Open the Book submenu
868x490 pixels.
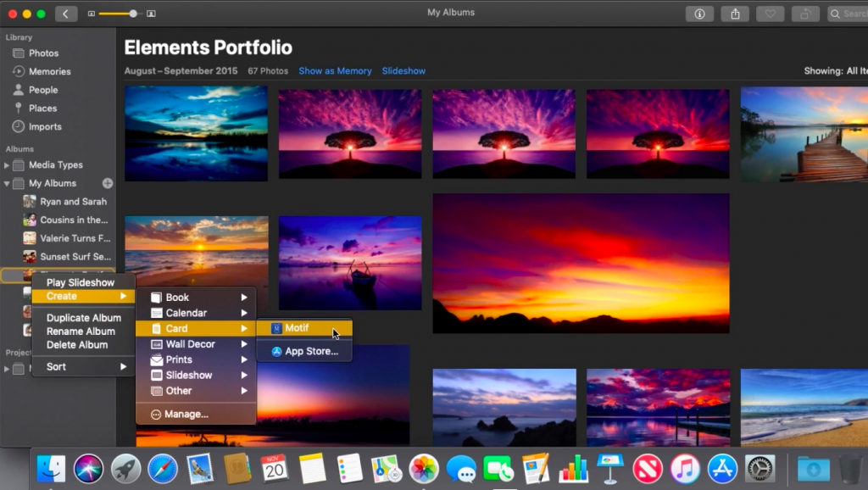tap(196, 298)
